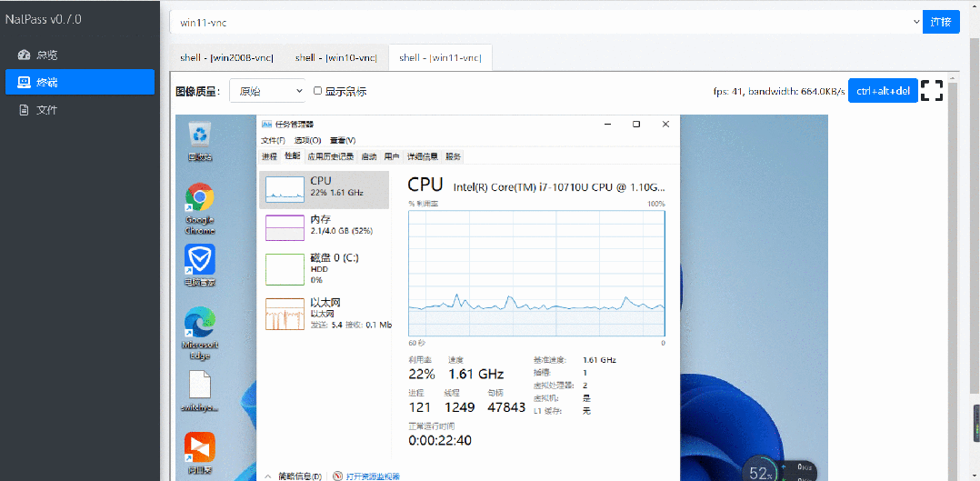Click the fullscreen expand icon

pos(932,90)
